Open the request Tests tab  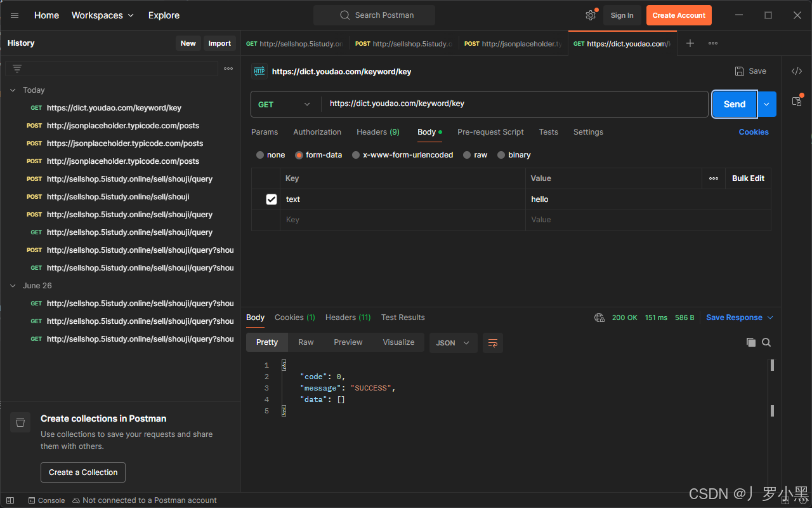coord(549,132)
